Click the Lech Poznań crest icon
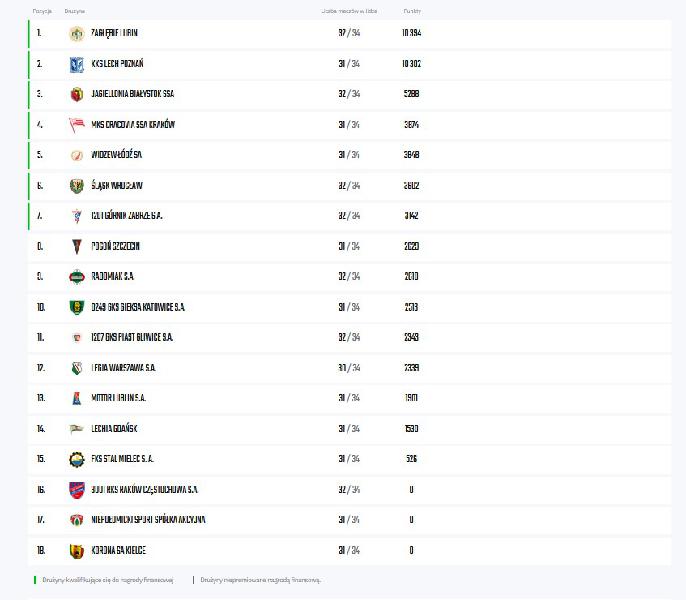 [x=76, y=64]
